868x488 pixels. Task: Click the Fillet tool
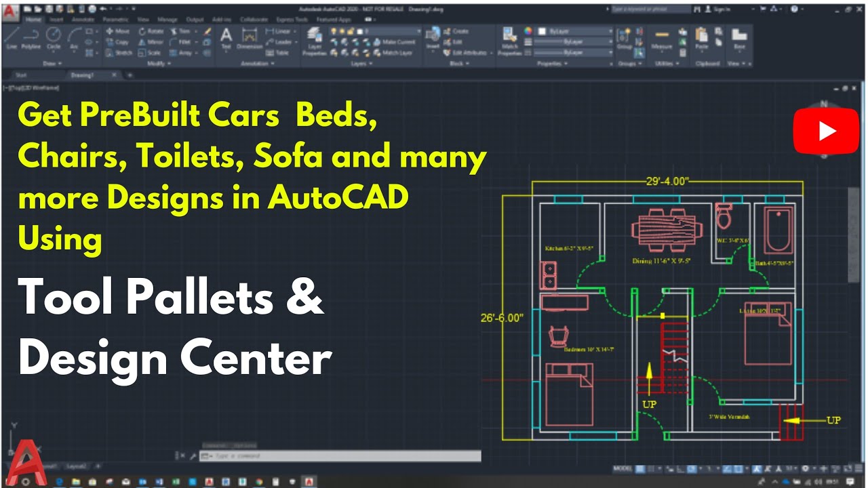[x=181, y=41]
